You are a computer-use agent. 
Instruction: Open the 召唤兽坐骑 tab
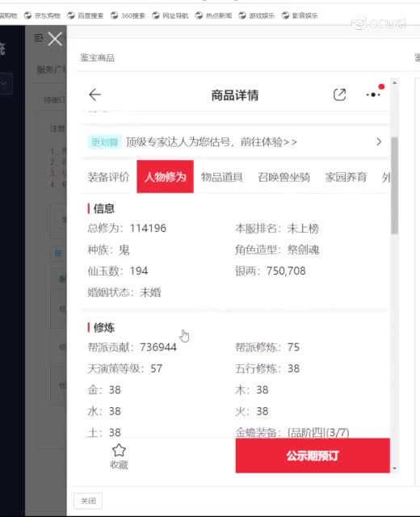(x=283, y=177)
